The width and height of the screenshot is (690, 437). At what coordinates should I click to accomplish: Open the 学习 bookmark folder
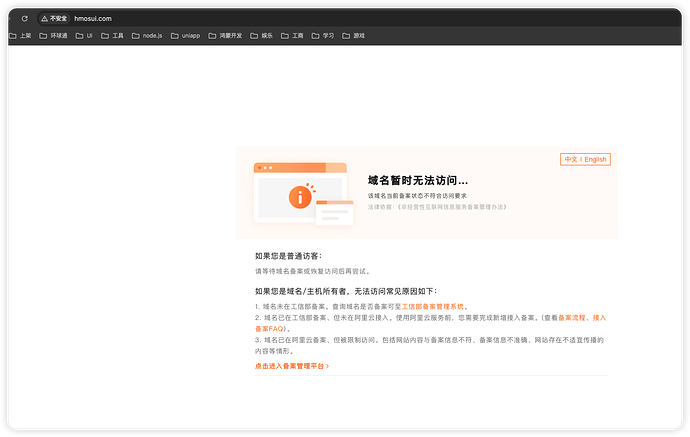click(322, 35)
